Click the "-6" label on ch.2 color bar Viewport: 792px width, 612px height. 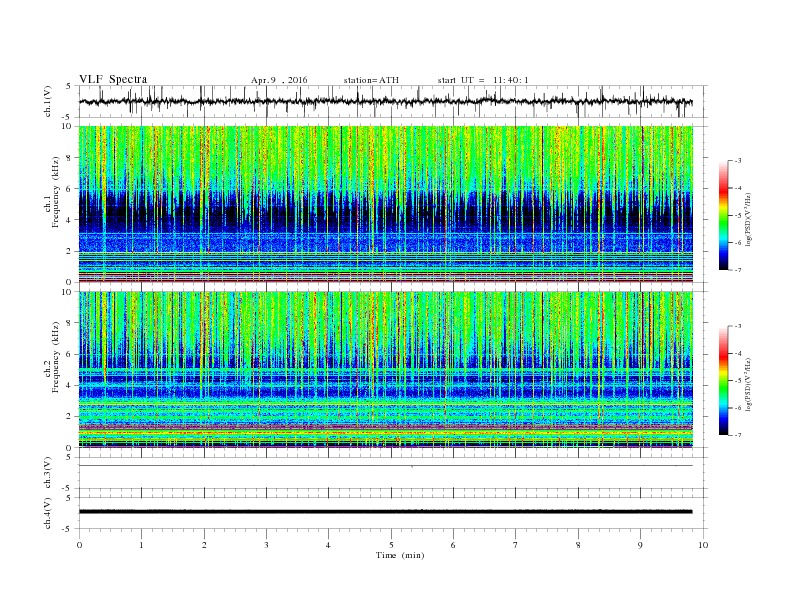(x=738, y=408)
